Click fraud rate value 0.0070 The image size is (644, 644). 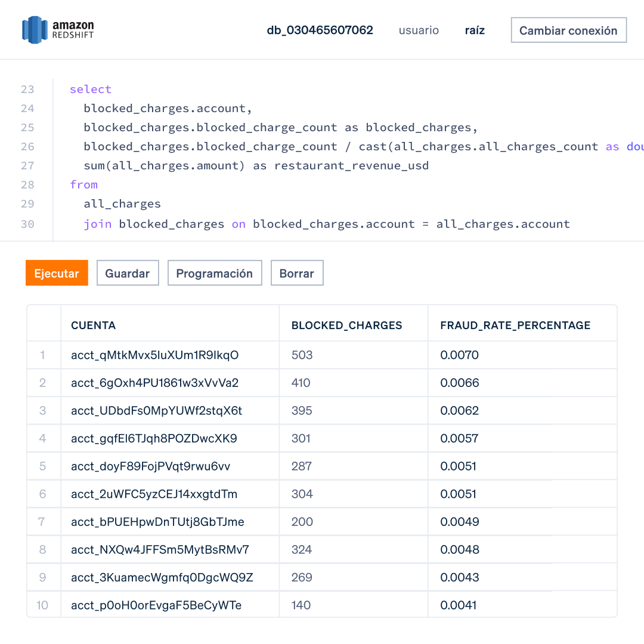[x=459, y=355]
